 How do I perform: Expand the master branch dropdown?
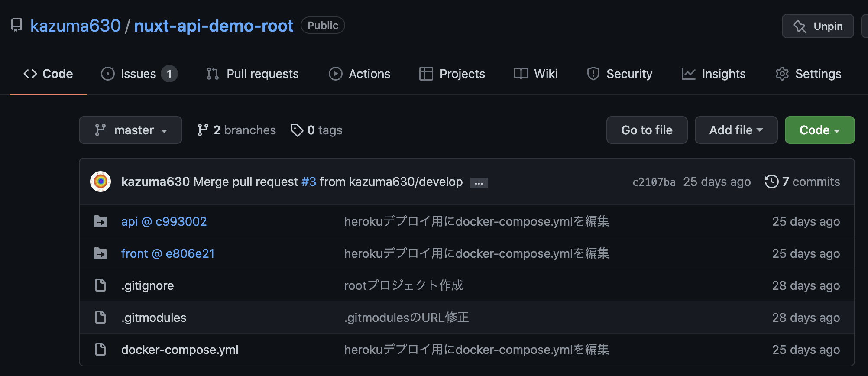click(x=130, y=130)
